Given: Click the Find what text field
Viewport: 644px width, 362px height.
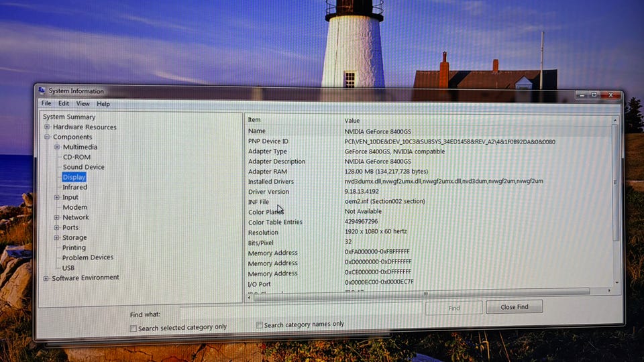Looking at the screenshot, I should coord(301,310).
